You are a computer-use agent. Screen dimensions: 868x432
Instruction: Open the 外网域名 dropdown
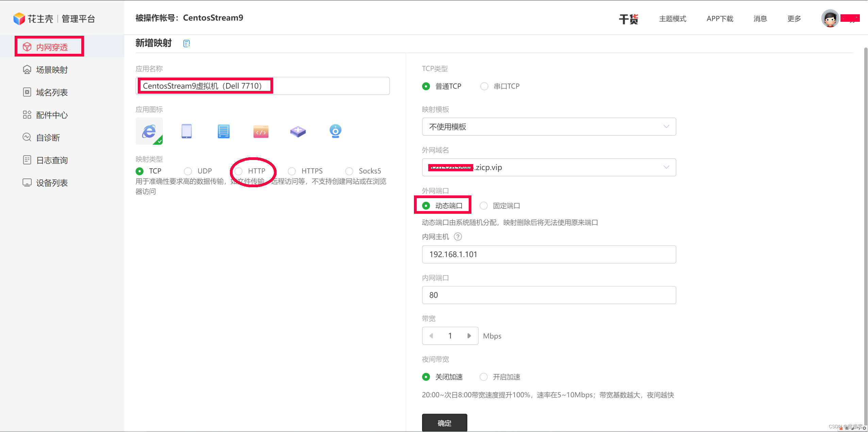point(549,167)
